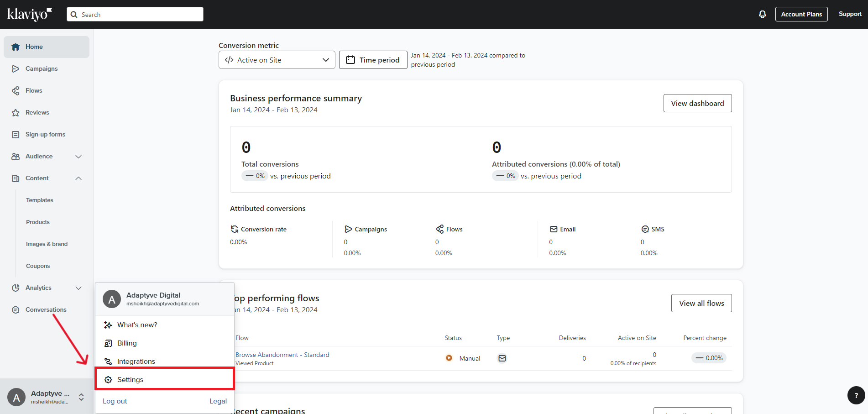868x414 pixels.
Task: Choose Billing from the account menu
Action: tap(127, 343)
